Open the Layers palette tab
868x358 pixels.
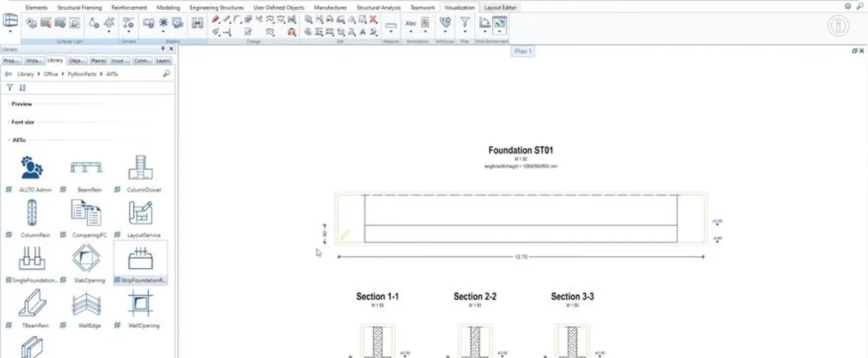click(x=163, y=61)
